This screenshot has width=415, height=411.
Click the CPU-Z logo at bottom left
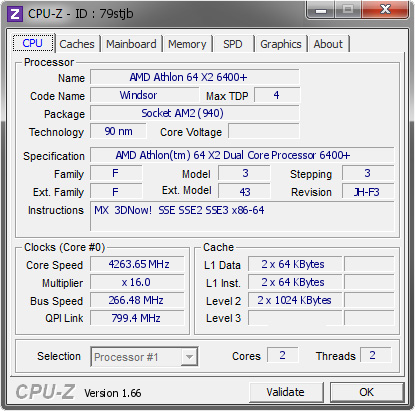click(45, 392)
